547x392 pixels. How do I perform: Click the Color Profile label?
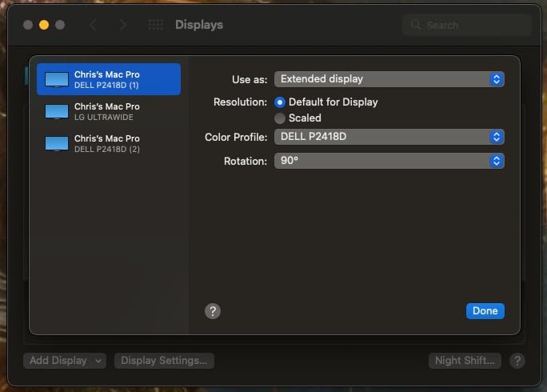pos(236,137)
